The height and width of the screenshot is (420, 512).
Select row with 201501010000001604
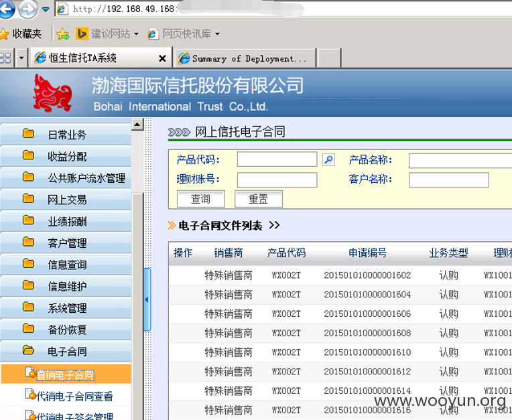pos(340,294)
